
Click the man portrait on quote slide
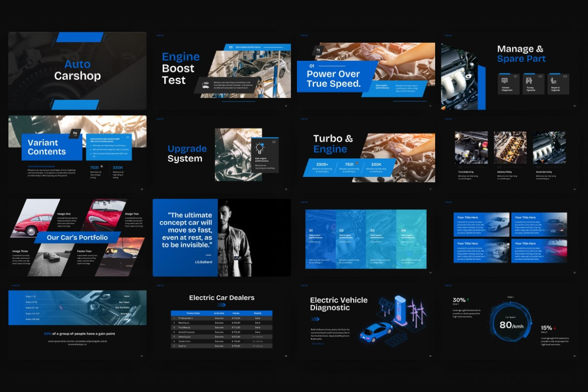coord(234,238)
